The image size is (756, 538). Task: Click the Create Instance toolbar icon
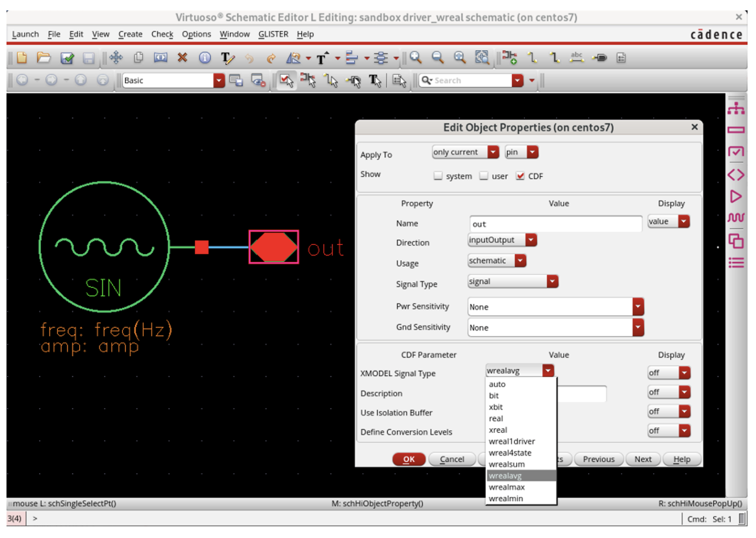[510, 58]
